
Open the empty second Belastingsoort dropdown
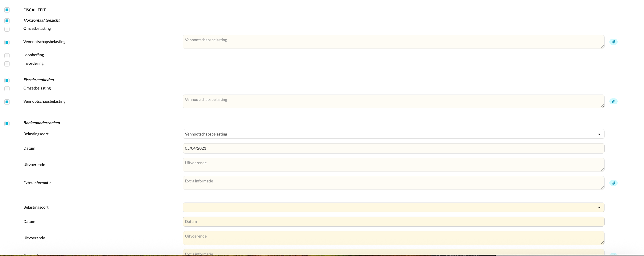393,207
